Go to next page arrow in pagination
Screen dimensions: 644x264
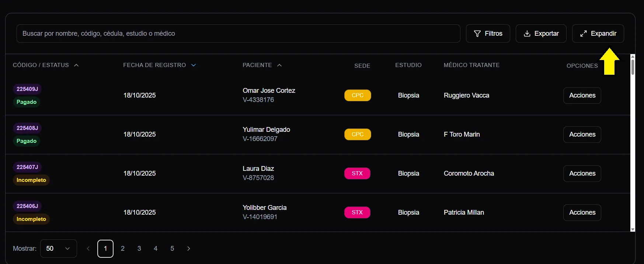[x=189, y=249]
